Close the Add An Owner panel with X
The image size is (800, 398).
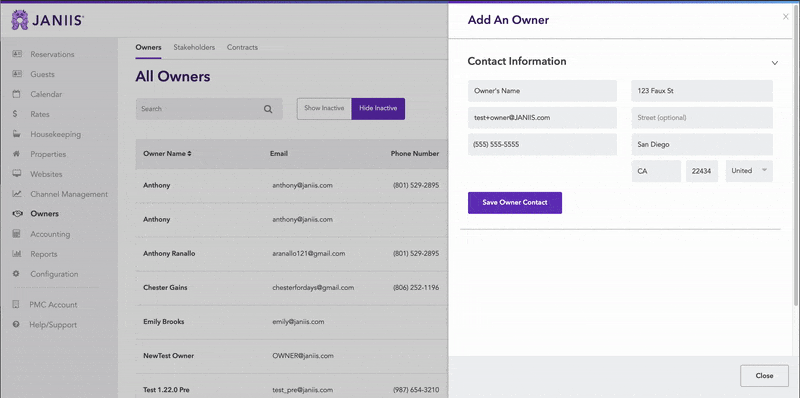[x=786, y=17]
